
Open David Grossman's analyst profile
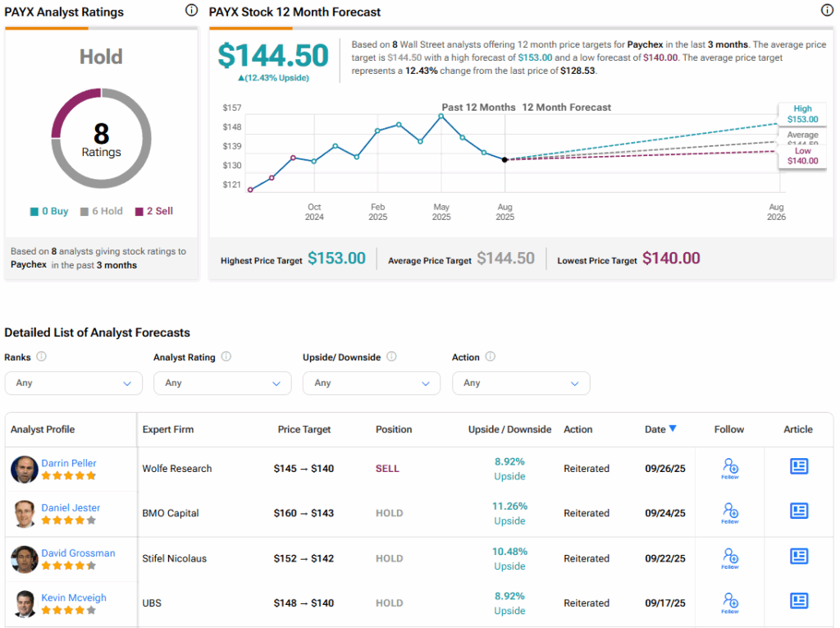[78, 553]
